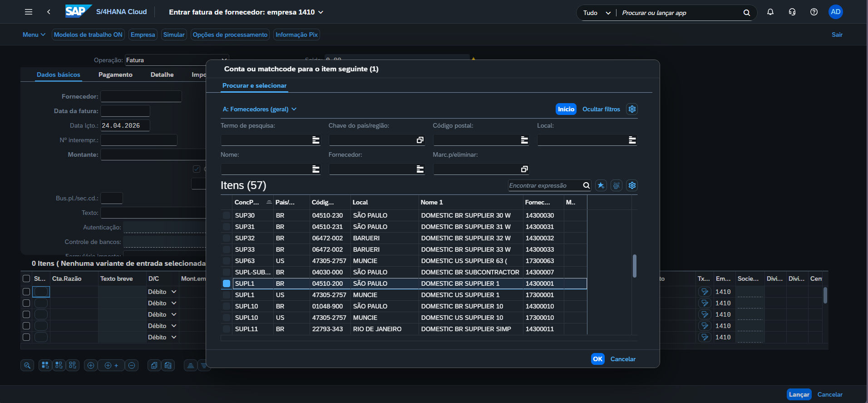Open the notifications bell
Viewport: 868px width, 403px height.
point(770,12)
